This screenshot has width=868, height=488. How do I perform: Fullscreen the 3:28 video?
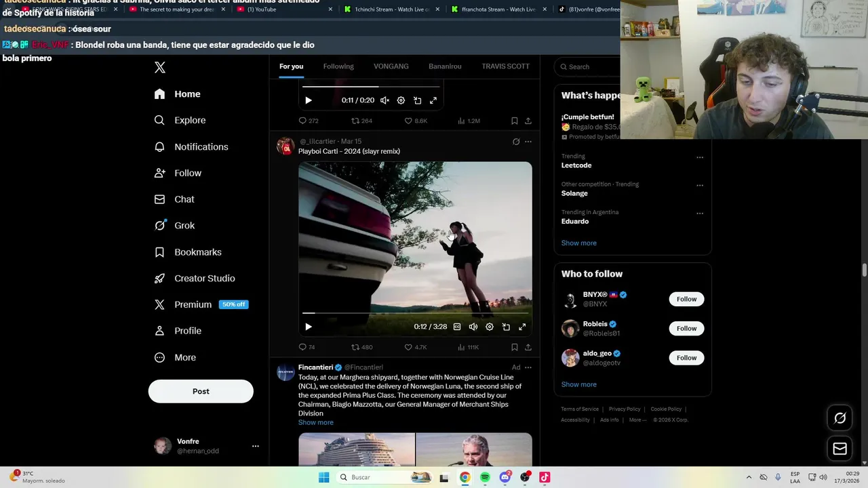522,327
